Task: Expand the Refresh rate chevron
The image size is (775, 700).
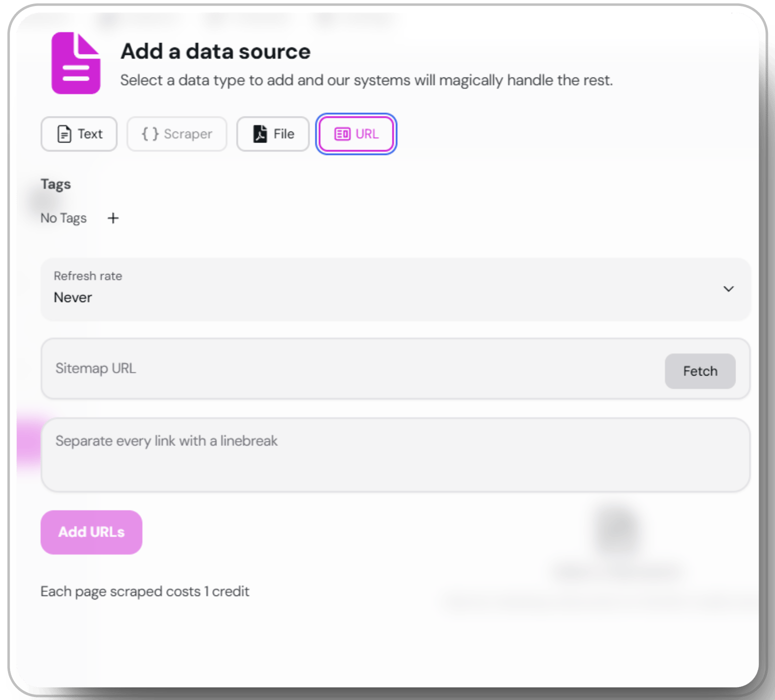Action: [728, 289]
